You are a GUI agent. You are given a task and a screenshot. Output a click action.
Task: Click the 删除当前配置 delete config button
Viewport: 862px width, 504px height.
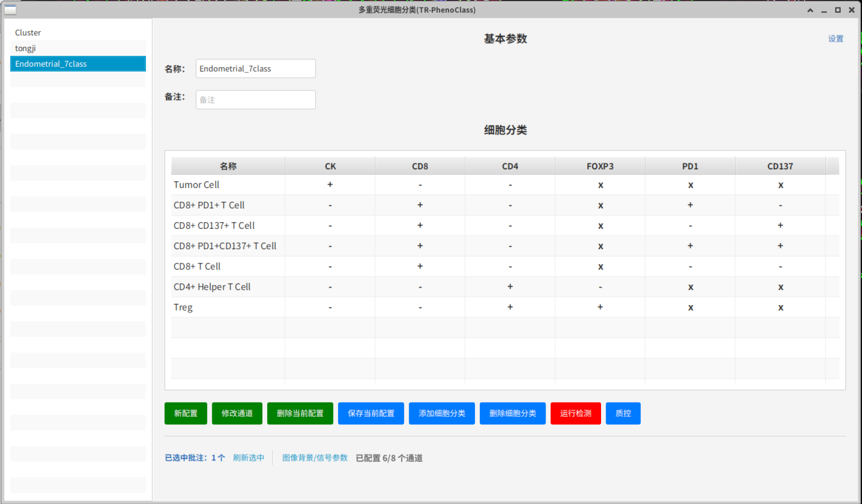[300, 414]
